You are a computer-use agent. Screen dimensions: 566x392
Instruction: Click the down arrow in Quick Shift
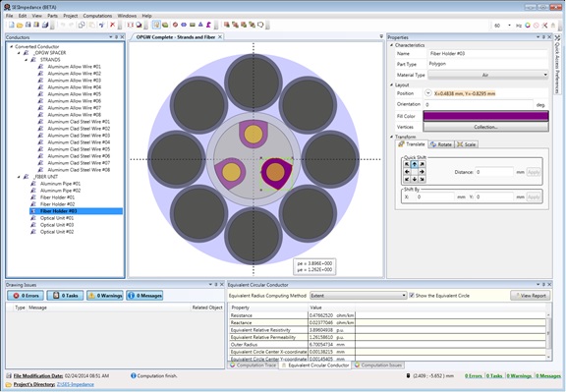click(x=415, y=179)
